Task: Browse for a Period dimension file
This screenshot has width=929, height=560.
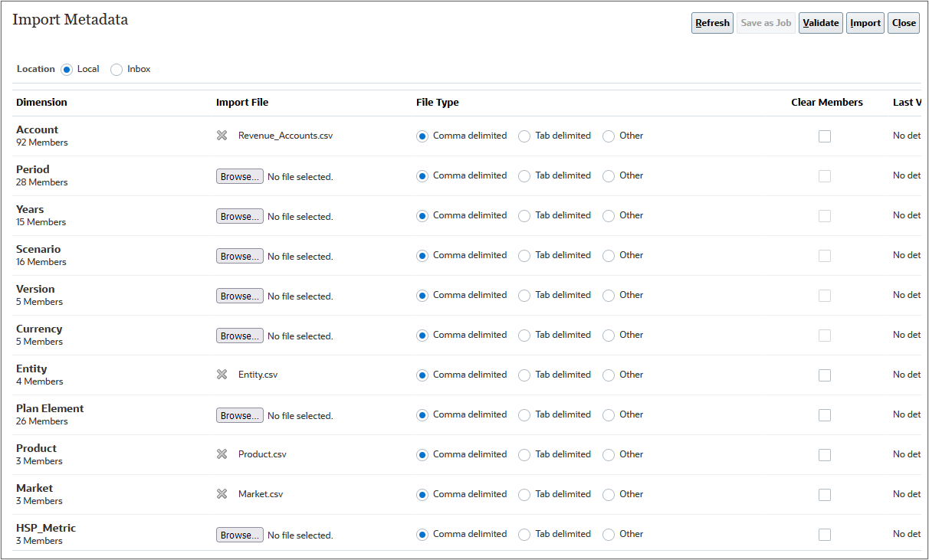Action: point(239,176)
